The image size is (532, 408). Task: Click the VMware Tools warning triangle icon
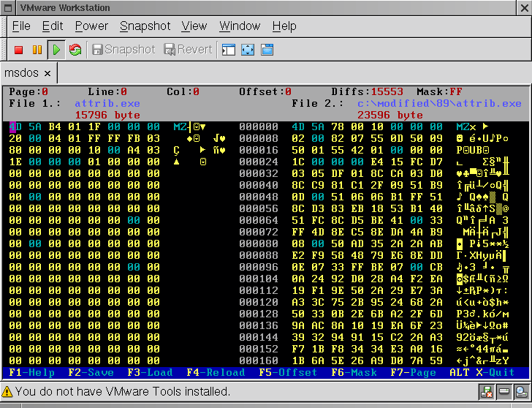[7, 392]
